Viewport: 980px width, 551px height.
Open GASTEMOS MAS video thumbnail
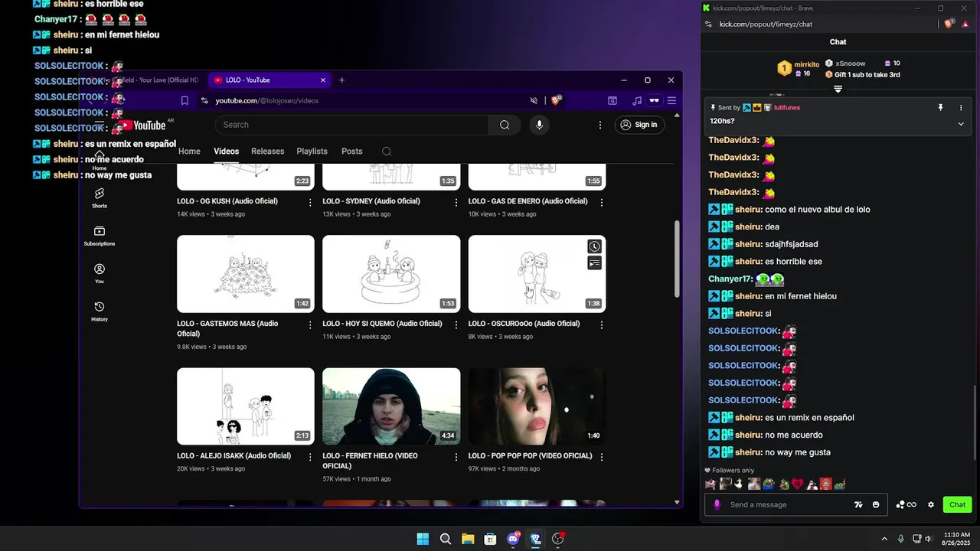[246, 274]
